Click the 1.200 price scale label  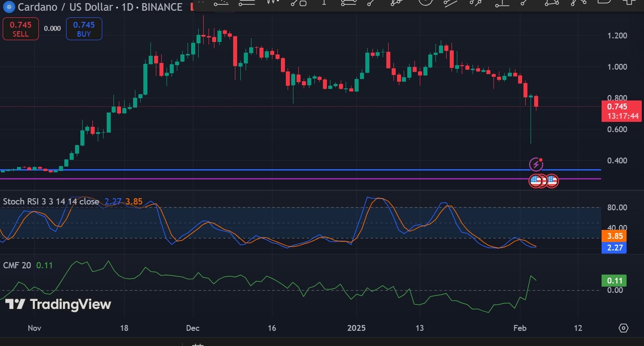click(x=617, y=36)
